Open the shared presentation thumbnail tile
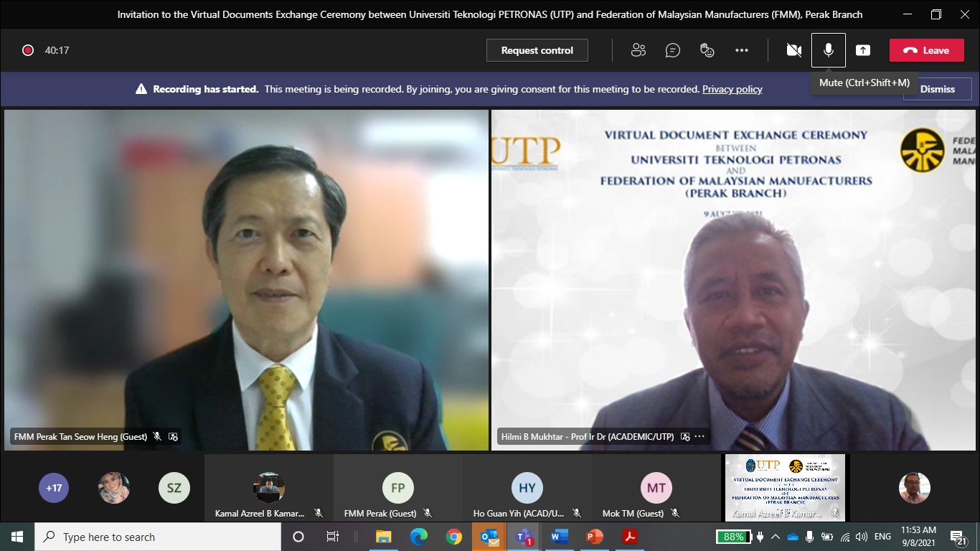The width and height of the screenshot is (980, 551). [x=785, y=487]
